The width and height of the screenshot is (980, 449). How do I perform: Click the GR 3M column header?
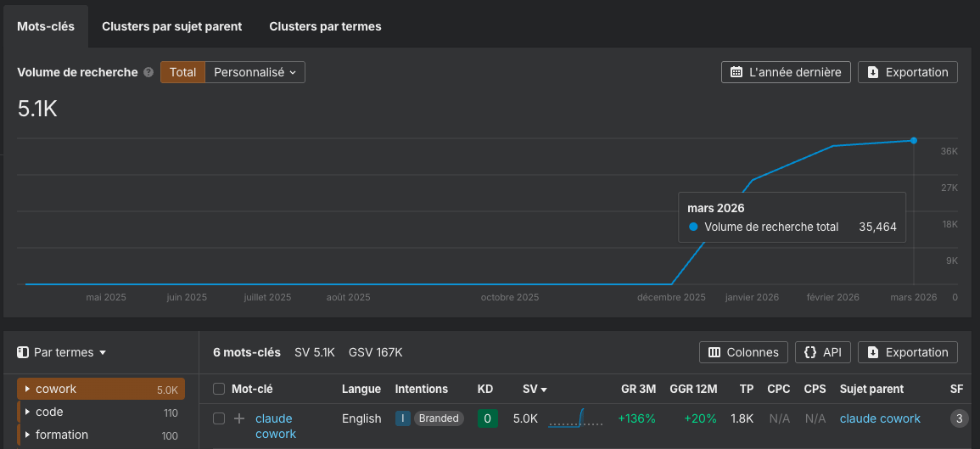click(639, 389)
